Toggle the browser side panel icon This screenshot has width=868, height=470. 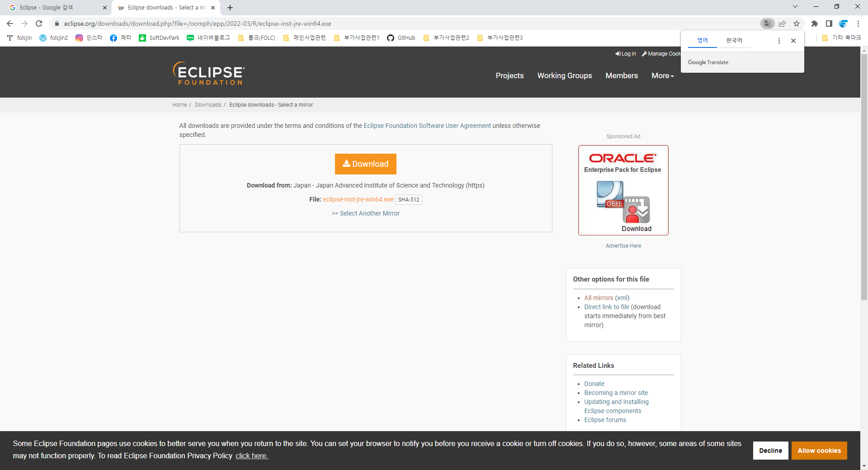[829, 23]
